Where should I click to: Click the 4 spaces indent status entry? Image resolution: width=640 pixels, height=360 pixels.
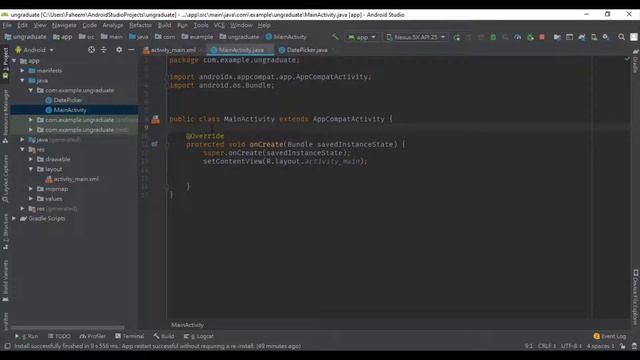tap(600, 346)
